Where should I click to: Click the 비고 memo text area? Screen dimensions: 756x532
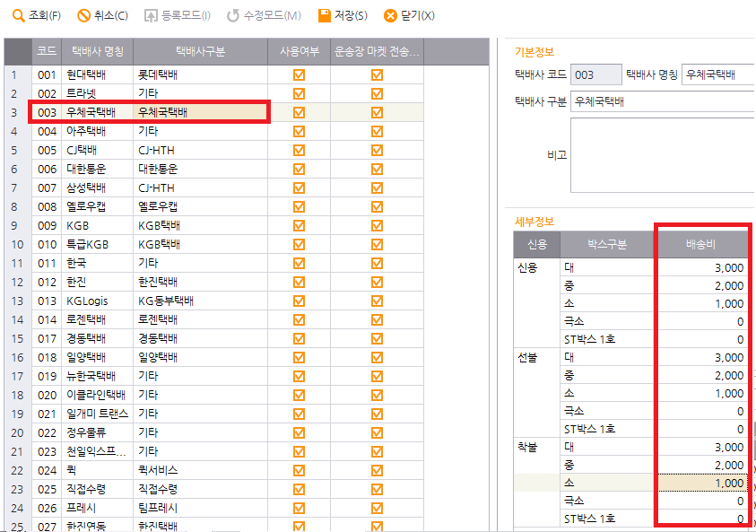[x=662, y=154]
